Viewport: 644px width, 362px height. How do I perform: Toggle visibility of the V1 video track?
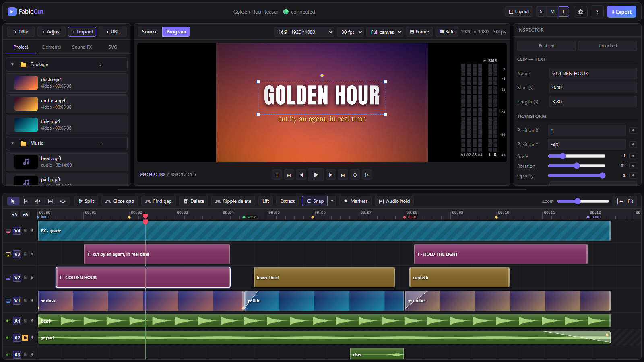coord(8,301)
